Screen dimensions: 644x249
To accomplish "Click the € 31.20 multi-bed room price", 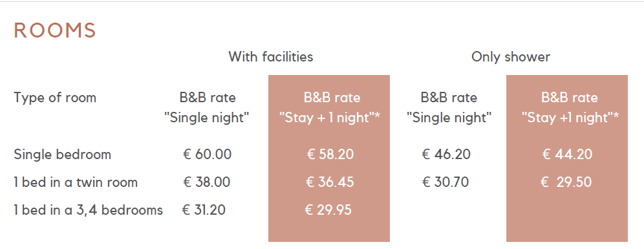I will [204, 210].
